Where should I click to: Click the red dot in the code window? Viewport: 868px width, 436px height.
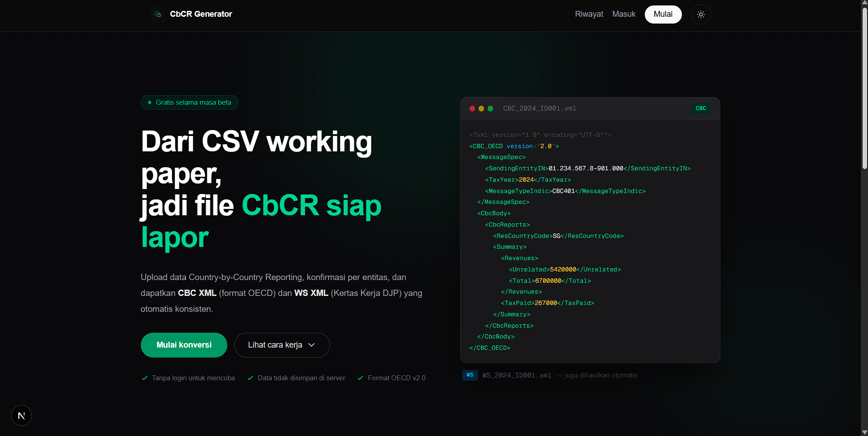coord(472,109)
